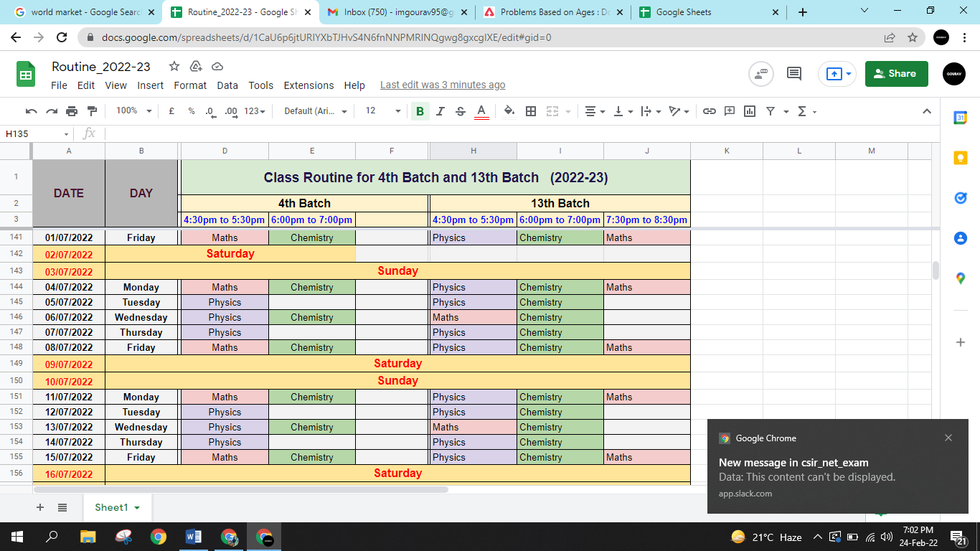The image size is (980, 551).
Task: Increase decimal places
Action: tap(231, 111)
